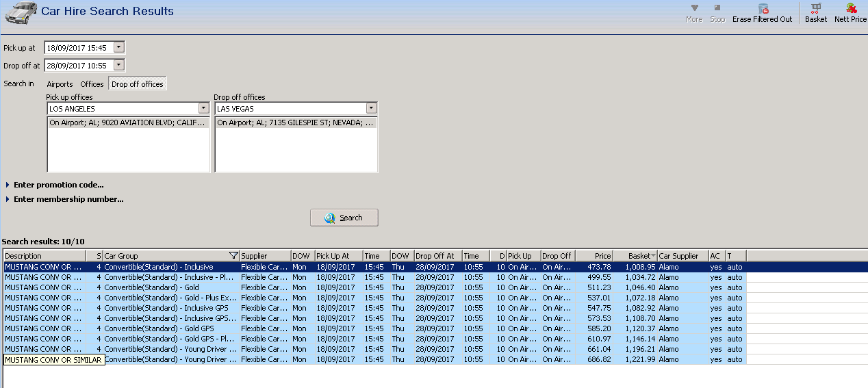Select Convertible(Standard) - Inclusive GPS row at 547.75
868x388 pixels.
click(x=374, y=308)
